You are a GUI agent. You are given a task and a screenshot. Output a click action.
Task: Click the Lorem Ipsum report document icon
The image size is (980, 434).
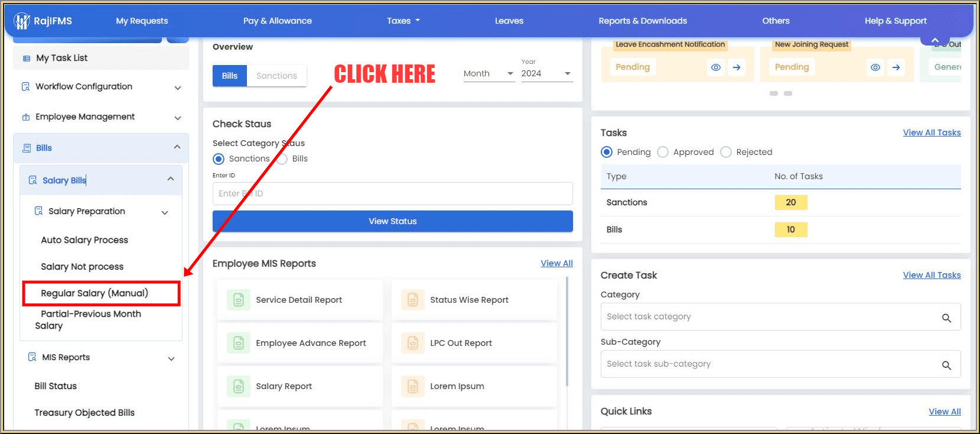coord(413,386)
